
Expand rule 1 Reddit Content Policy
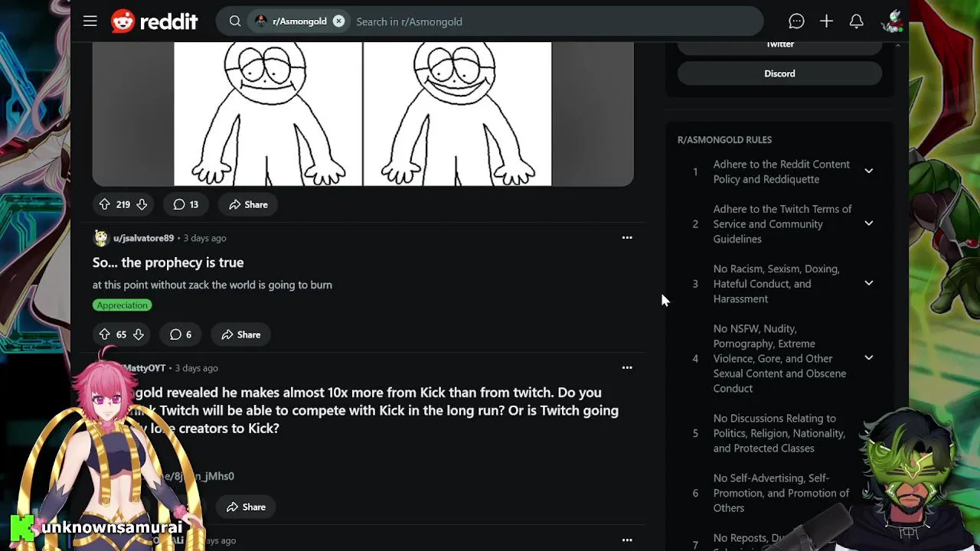pyautogui.click(x=869, y=171)
